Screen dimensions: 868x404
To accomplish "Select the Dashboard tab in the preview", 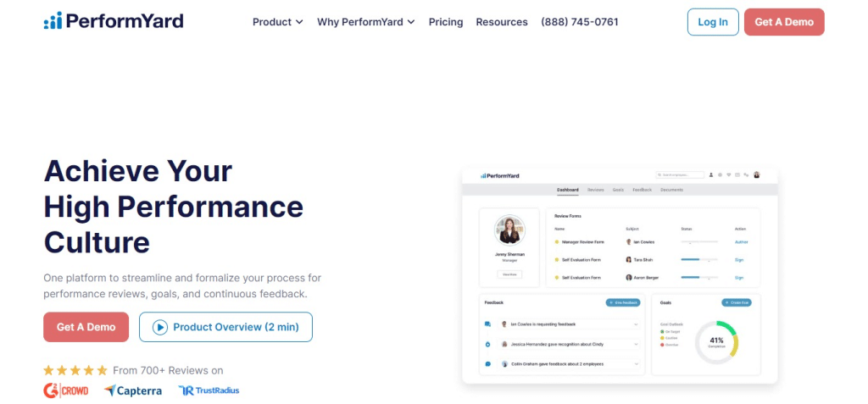I will tap(568, 190).
